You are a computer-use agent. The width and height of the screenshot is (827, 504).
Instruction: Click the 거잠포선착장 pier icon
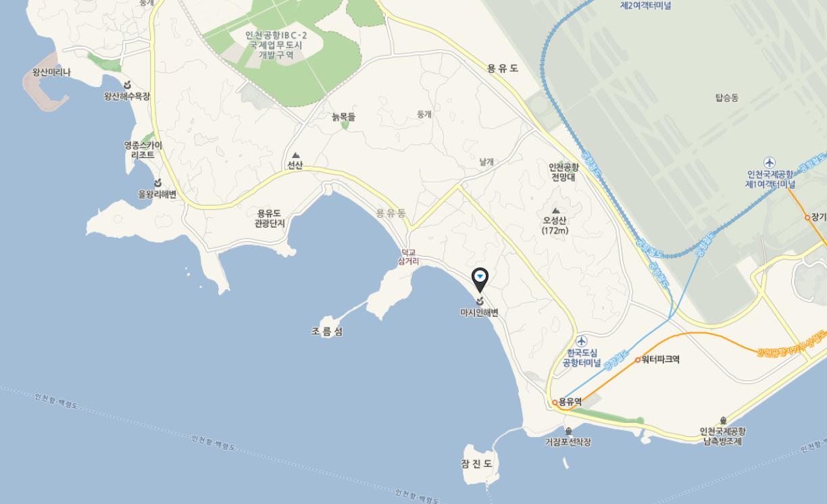pos(568,431)
